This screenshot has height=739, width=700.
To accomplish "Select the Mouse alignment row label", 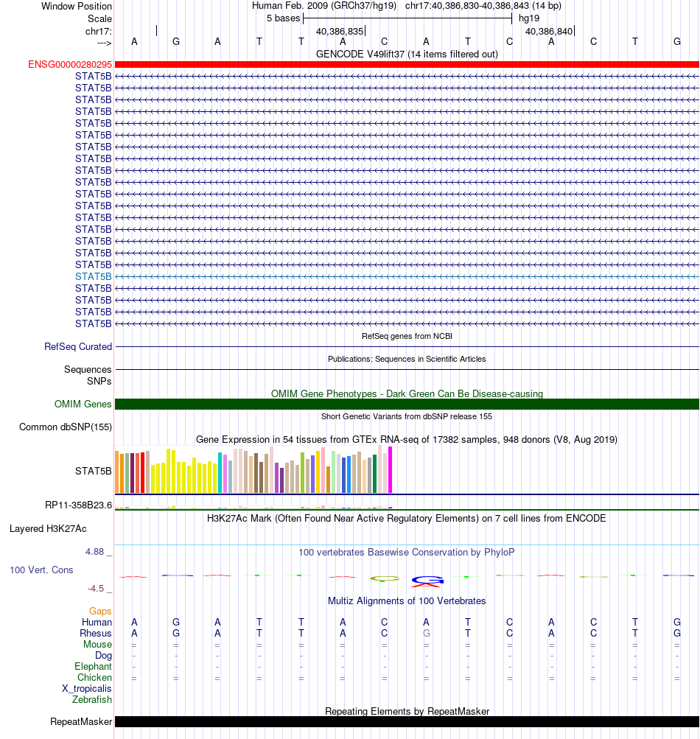I will [x=97, y=644].
